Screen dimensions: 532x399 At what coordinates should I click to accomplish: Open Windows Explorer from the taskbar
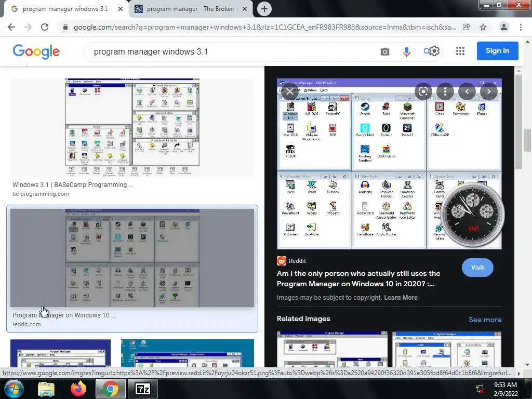(46, 389)
